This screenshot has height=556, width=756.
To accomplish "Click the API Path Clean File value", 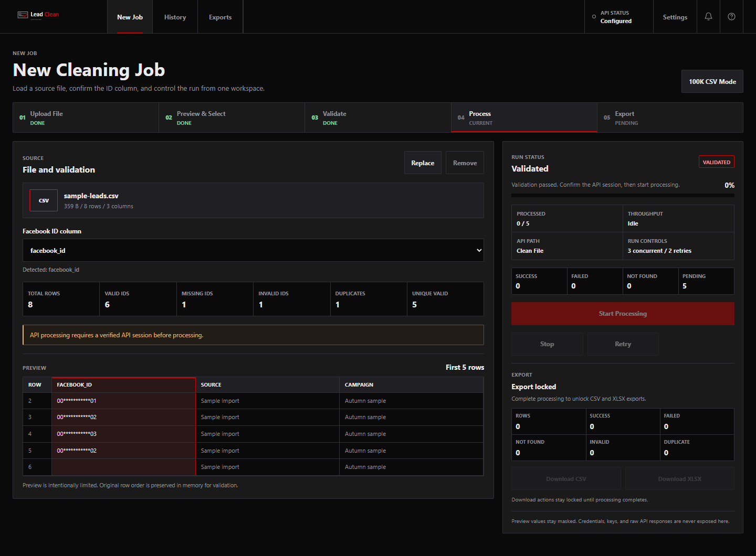I will click(x=530, y=251).
